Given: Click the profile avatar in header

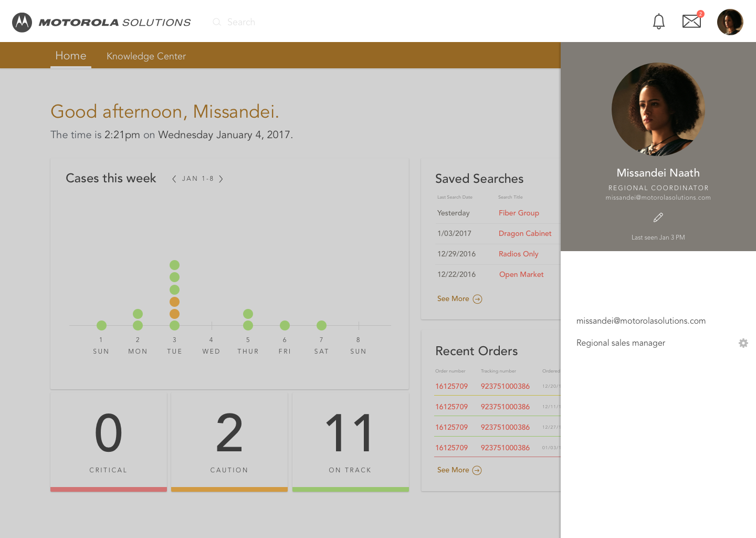Looking at the screenshot, I should tap(730, 22).
